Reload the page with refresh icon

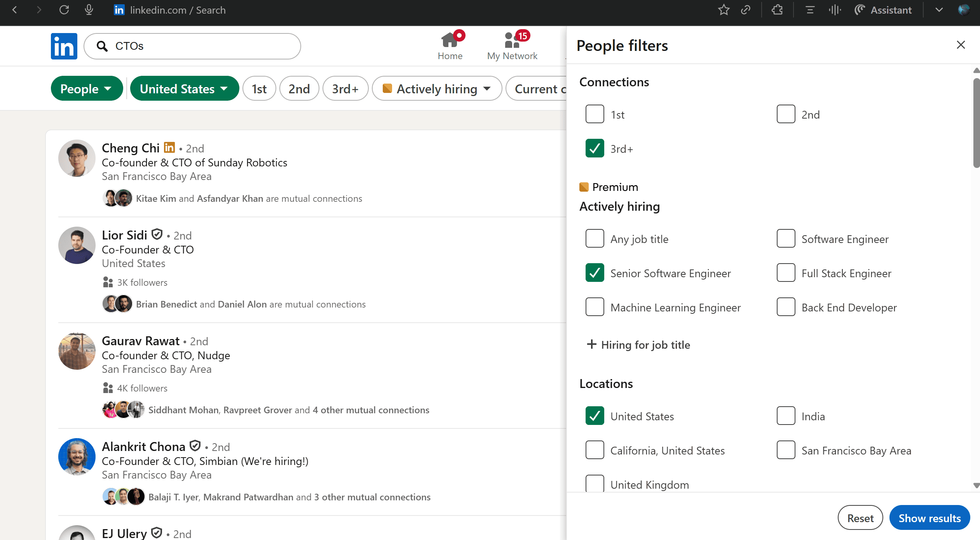pyautogui.click(x=64, y=10)
